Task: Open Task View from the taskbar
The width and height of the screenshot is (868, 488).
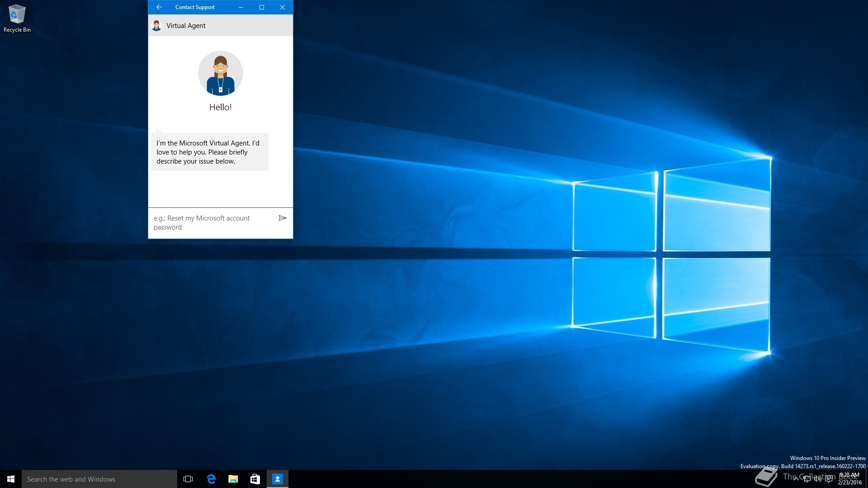Action: pos(188,479)
